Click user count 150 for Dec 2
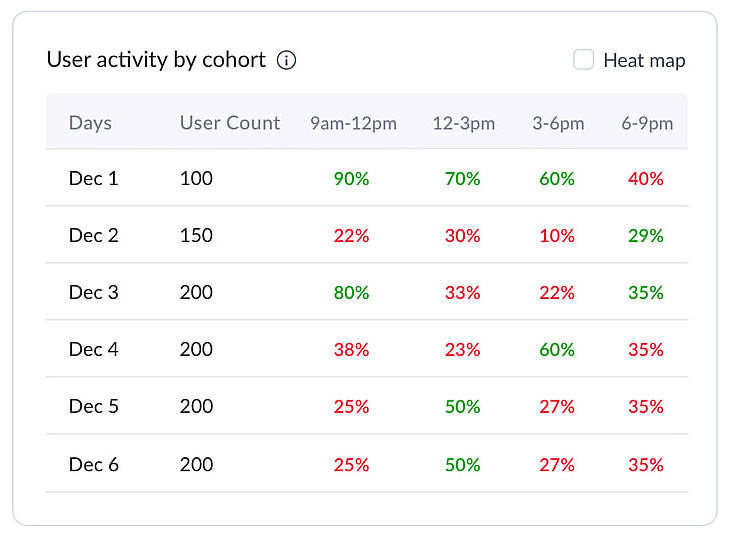This screenshot has height=537, width=729. [196, 236]
